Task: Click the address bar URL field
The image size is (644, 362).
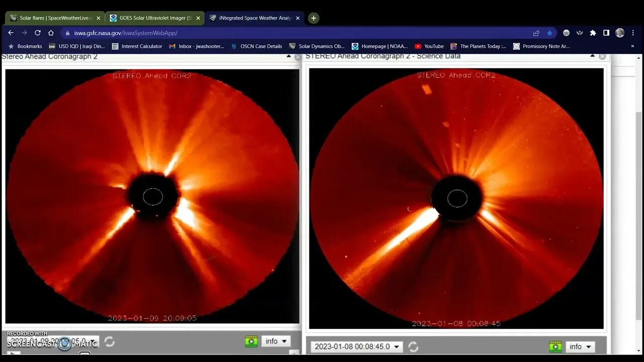Action: click(302, 33)
